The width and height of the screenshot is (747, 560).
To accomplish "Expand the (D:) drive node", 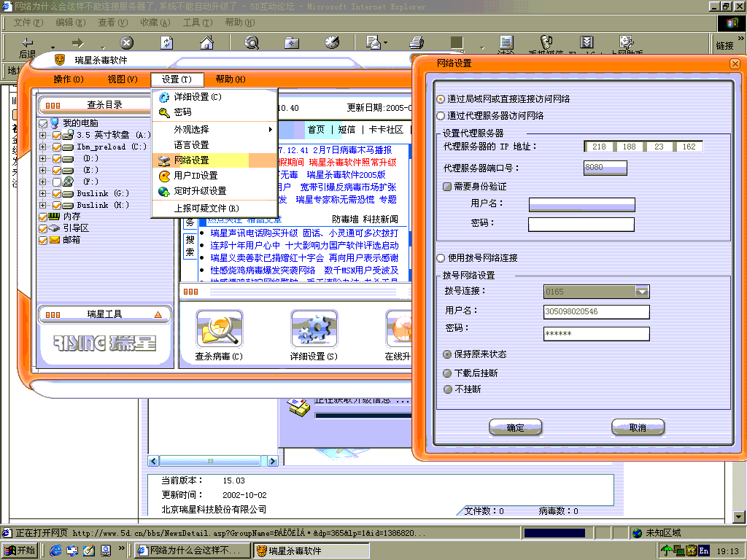I will (x=43, y=158).
